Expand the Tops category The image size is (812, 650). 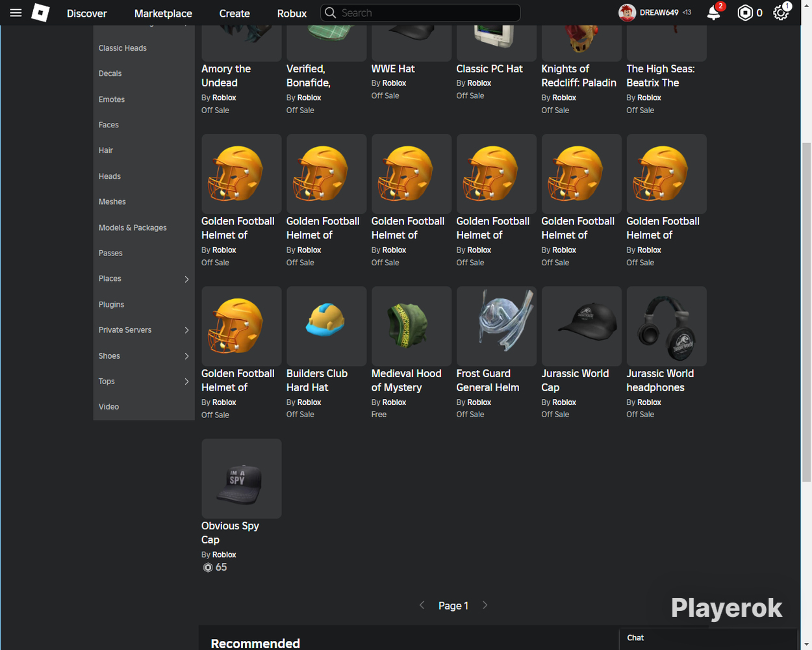(x=186, y=382)
